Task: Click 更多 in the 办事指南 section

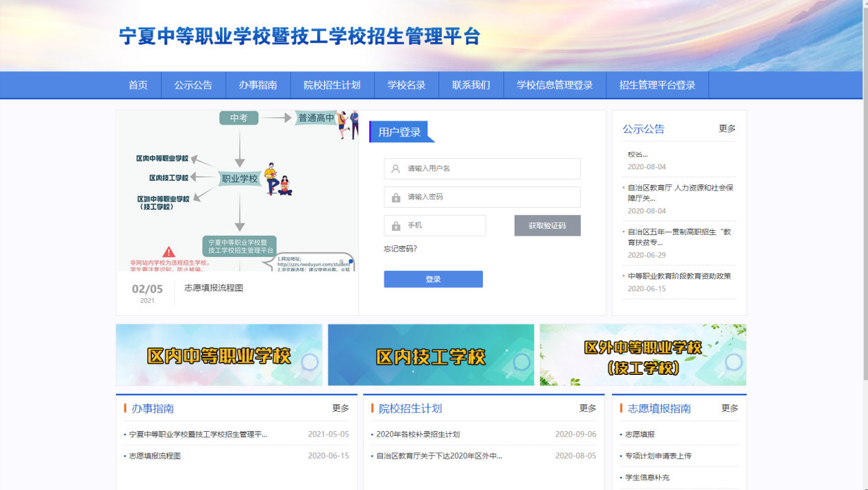Action: point(340,408)
